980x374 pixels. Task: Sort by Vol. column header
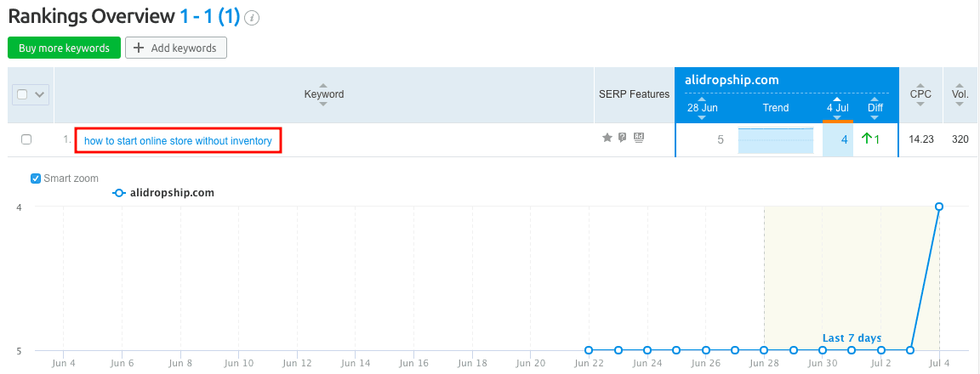tap(960, 94)
